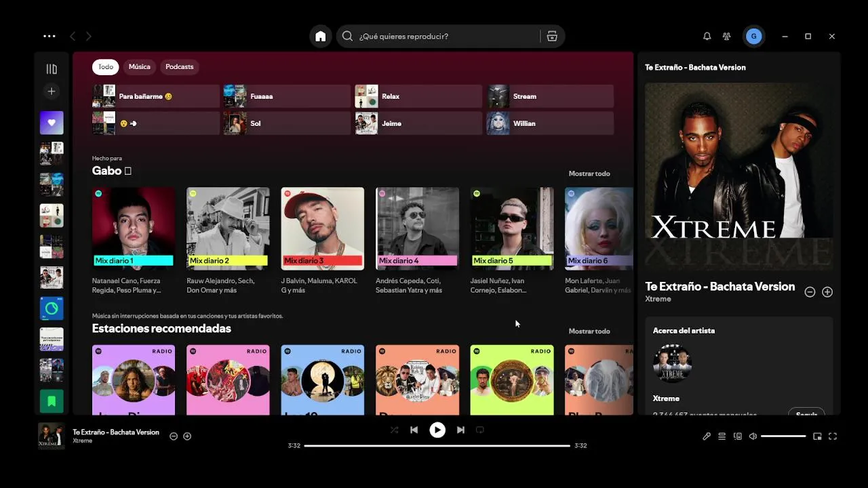
Task: Click the song progress bar
Action: pyautogui.click(x=437, y=446)
